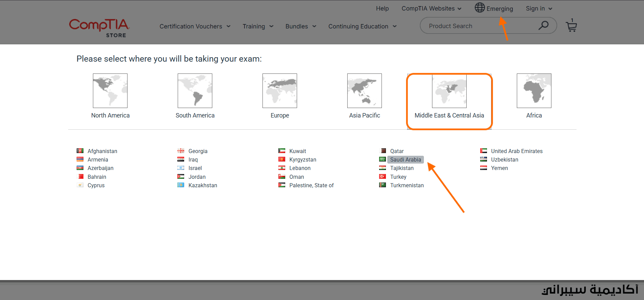Click the Jordan flag icon
644x300 pixels.
181,176
